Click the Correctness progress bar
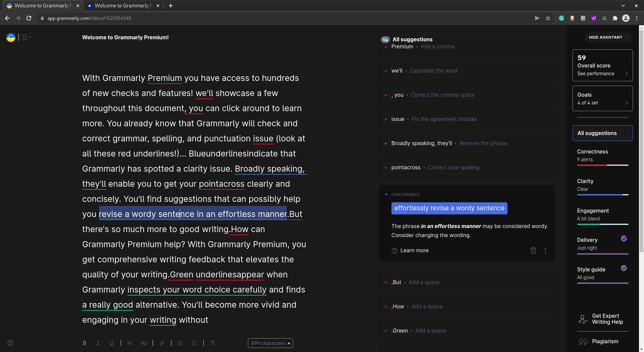Screen dimensions: 644x352 602,165
